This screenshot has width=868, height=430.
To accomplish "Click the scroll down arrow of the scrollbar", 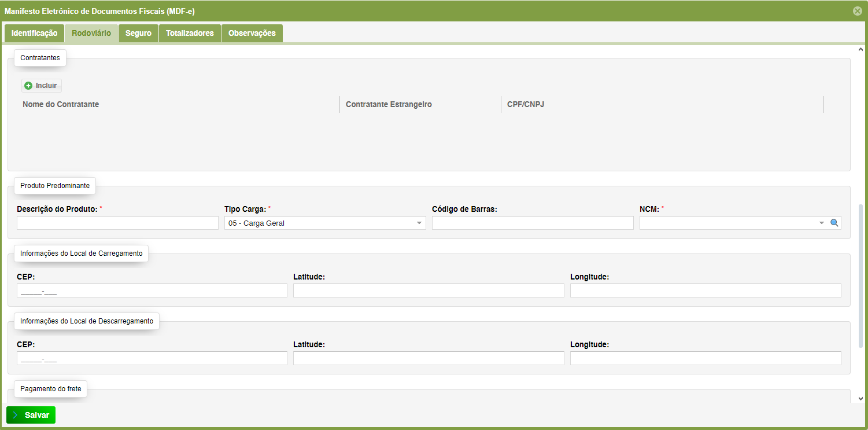I will pyautogui.click(x=861, y=398).
